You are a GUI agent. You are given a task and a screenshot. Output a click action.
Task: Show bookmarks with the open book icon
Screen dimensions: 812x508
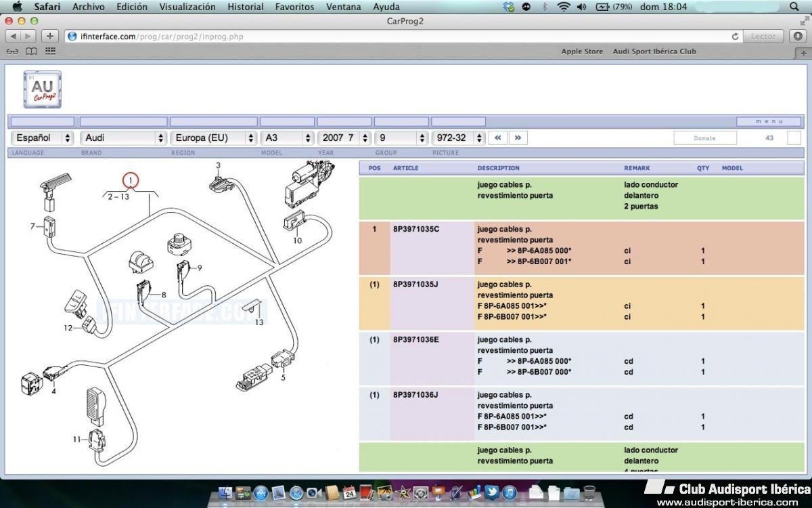tap(31, 51)
